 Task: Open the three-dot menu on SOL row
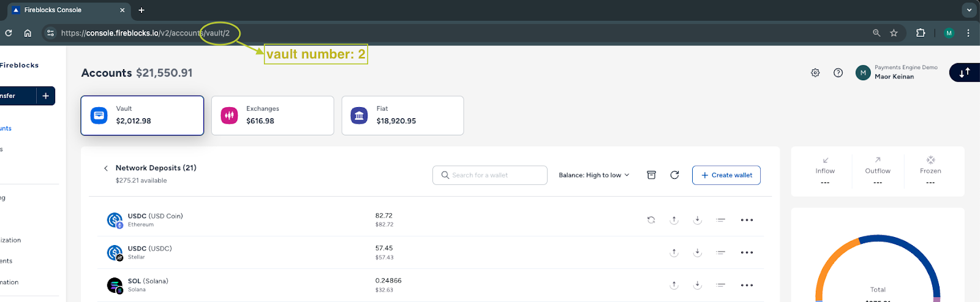(x=747, y=285)
